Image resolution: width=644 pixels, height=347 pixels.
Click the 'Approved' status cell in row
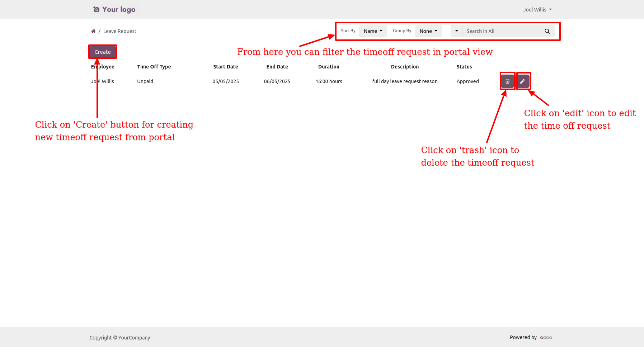467,81
